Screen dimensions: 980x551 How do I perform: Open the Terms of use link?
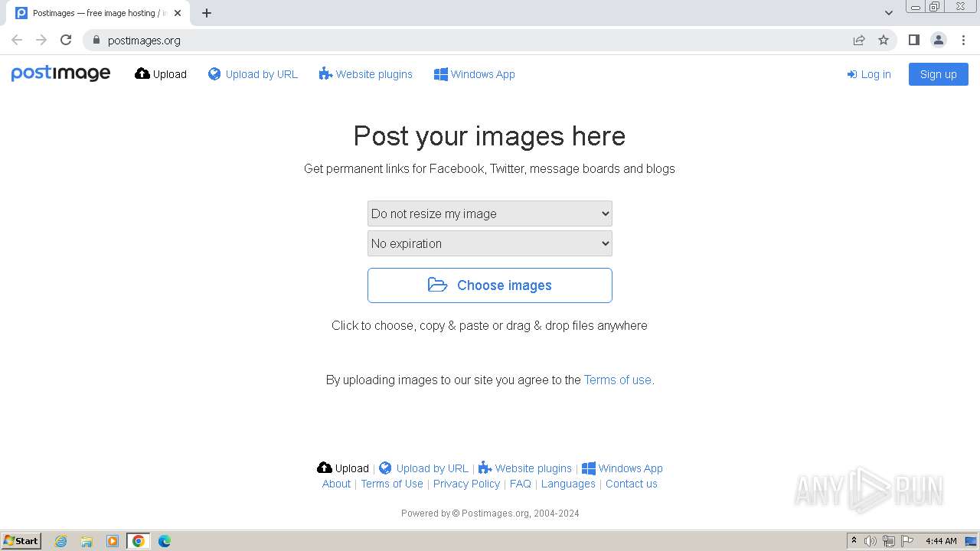[618, 380]
